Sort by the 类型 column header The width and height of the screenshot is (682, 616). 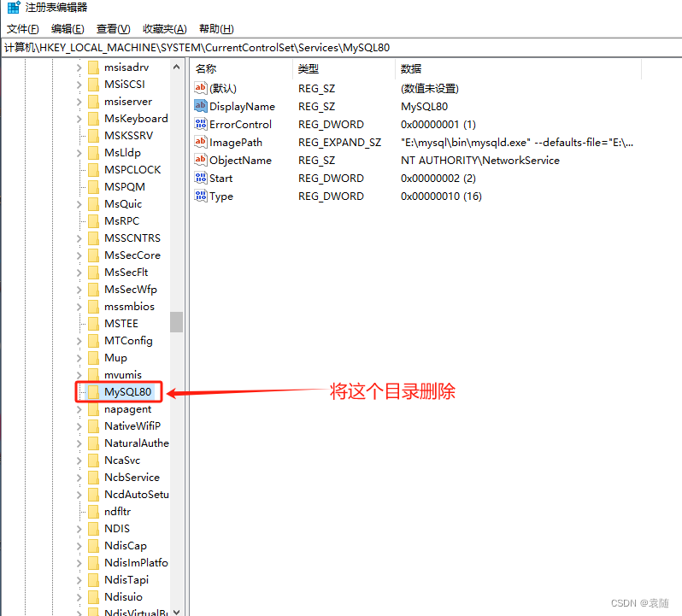click(x=344, y=68)
